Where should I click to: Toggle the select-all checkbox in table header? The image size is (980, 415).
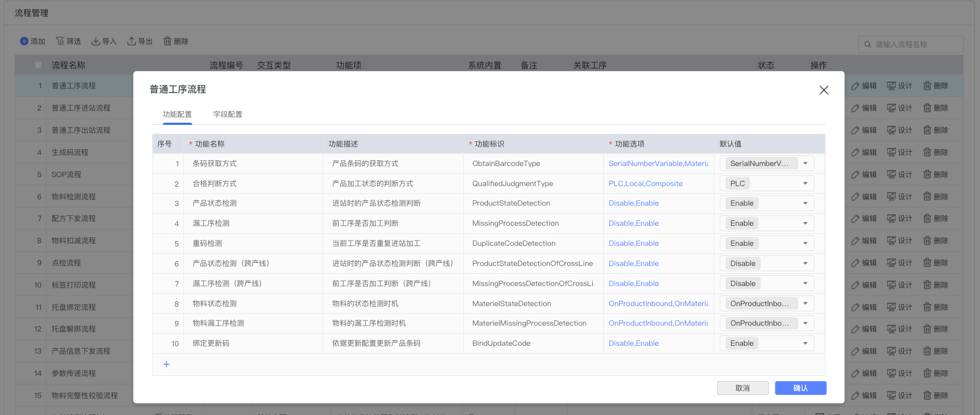pyautogui.click(x=38, y=65)
